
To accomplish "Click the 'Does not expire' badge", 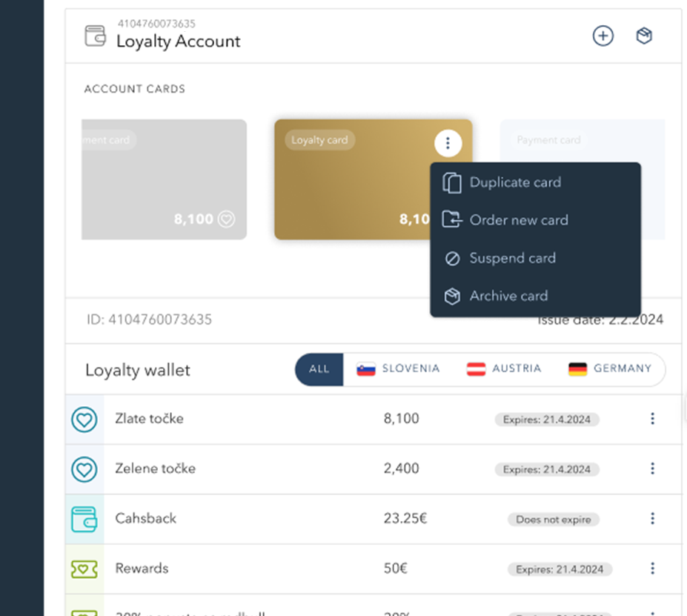I will (554, 520).
